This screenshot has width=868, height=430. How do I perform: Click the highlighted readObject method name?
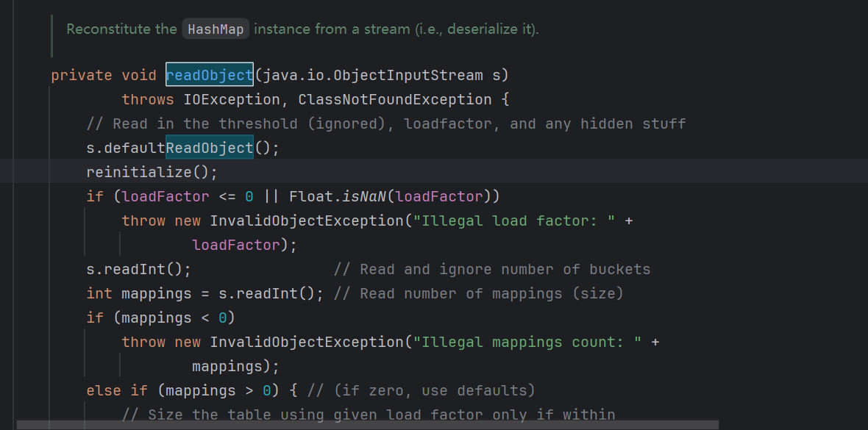click(x=210, y=75)
